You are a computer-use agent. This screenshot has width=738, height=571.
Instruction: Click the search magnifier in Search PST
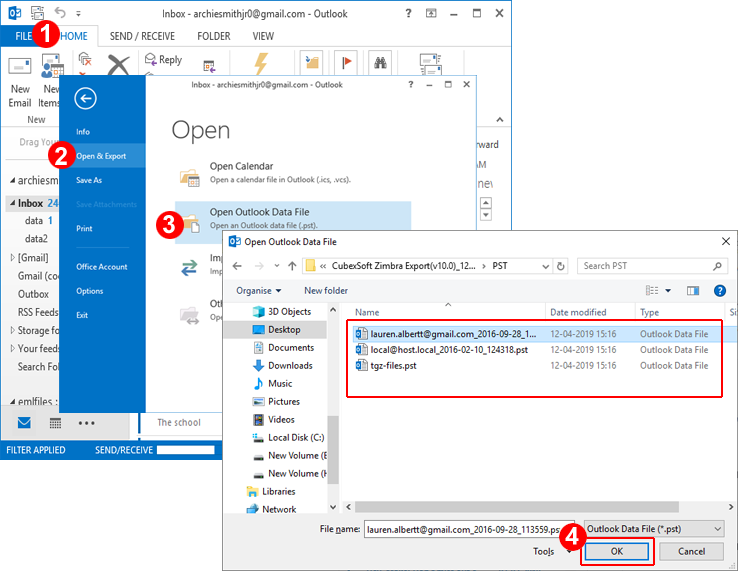click(717, 266)
